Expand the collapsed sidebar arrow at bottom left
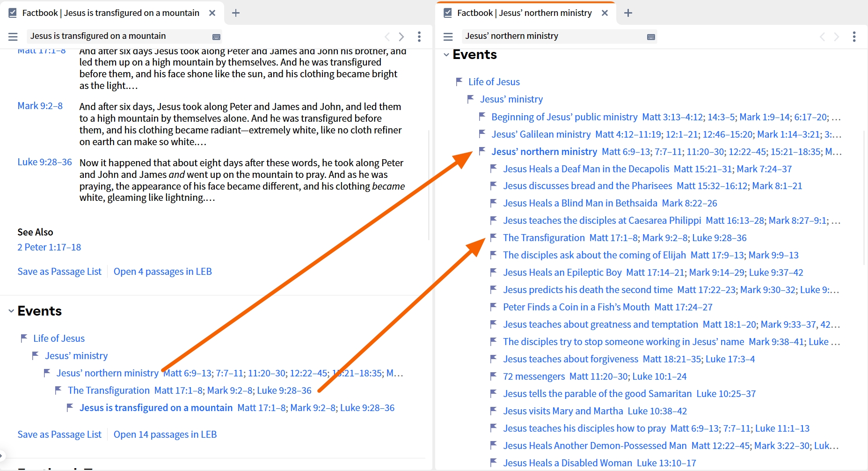Viewport: 868px width, 471px height. [1, 455]
